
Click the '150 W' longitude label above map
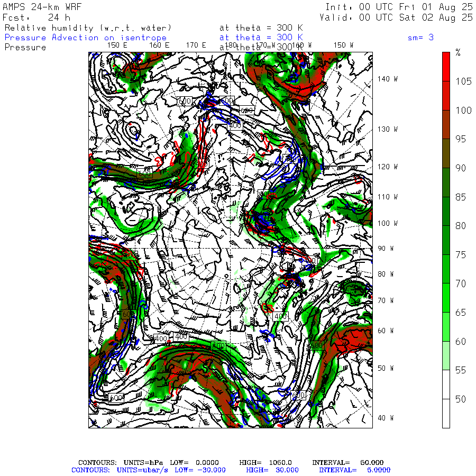coord(343,45)
